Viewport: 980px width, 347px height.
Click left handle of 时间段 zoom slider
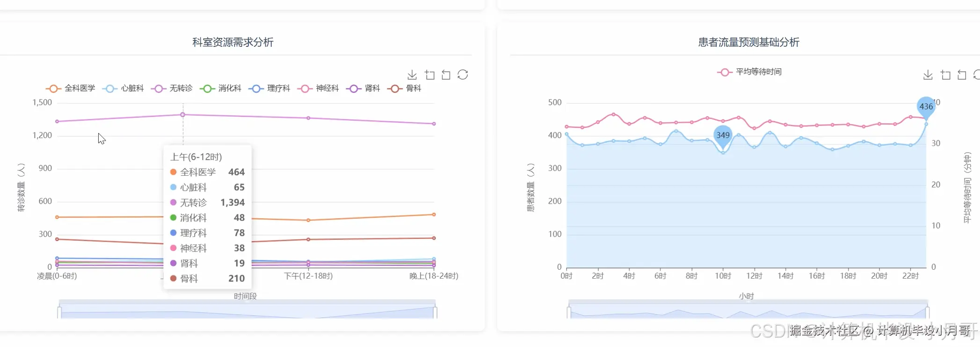pos(59,312)
